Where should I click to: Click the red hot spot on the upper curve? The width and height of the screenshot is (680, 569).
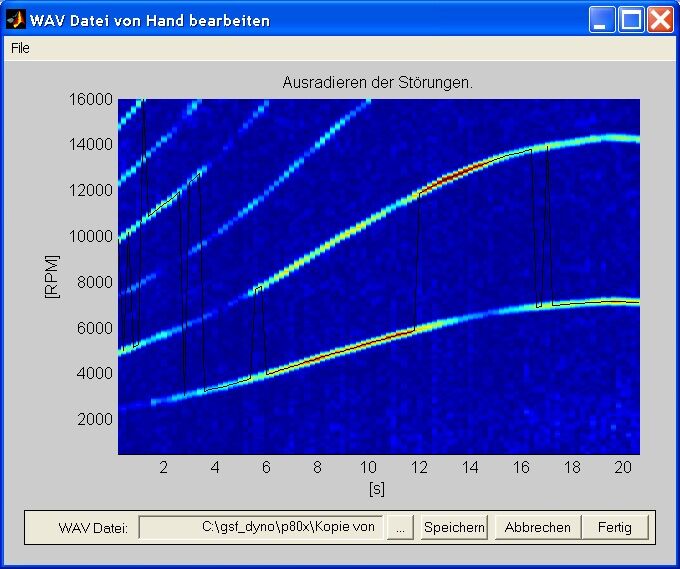(x=450, y=176)
